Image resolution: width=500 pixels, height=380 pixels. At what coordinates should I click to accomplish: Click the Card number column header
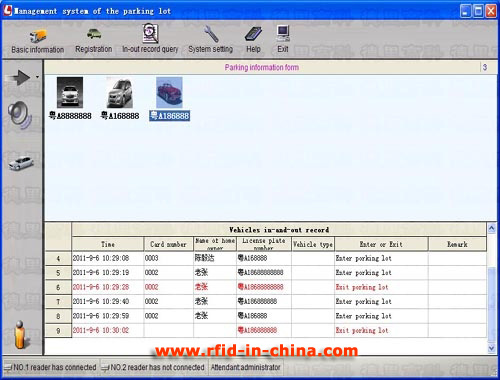pos(168,244)
